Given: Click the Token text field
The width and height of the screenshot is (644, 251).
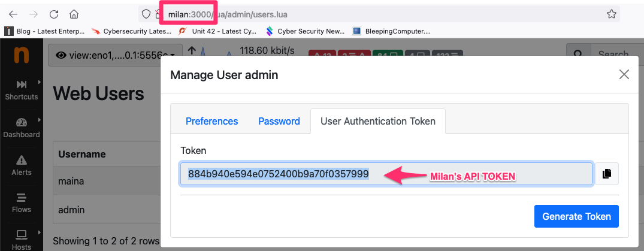Looking at the screenshot, I should (x=386, y=174).
